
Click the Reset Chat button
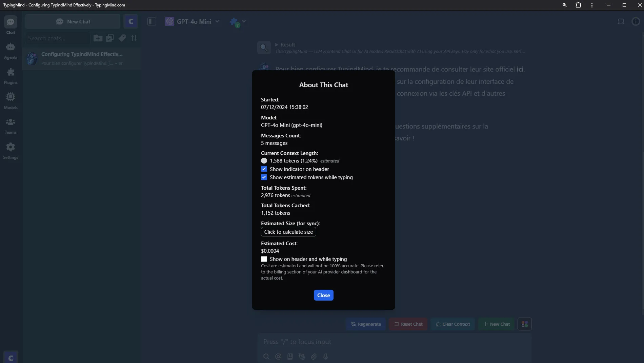(x=408, y=324)
